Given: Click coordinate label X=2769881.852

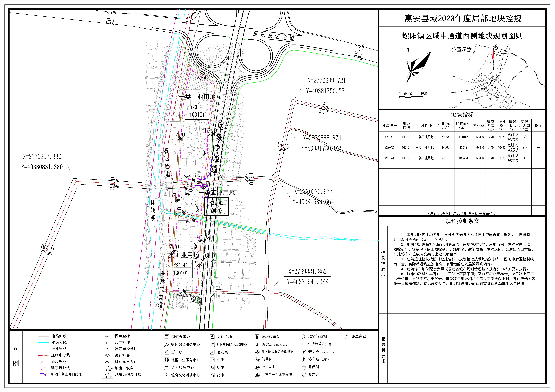Looking at the screenshot, I should click(307, 272).
